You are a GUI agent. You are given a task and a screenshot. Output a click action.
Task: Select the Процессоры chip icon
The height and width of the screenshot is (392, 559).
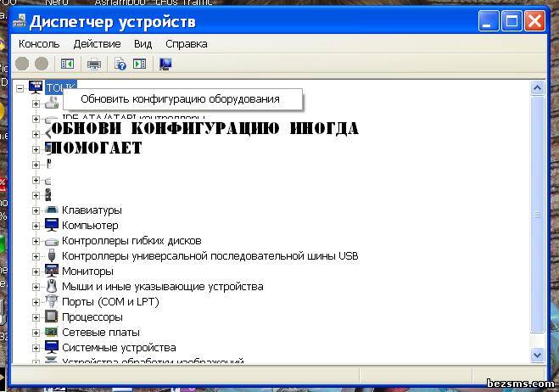(52, 316)
